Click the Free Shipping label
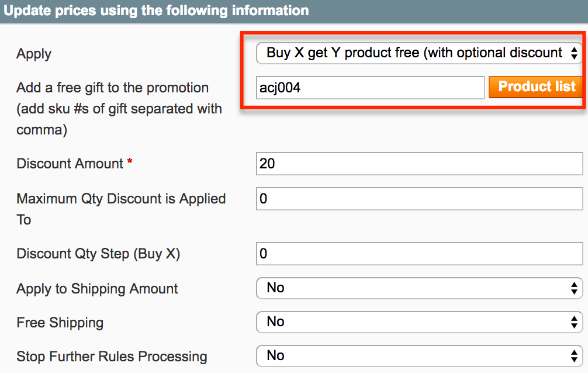588x373 pixels. pyautogui.click(x=60, y=323)
